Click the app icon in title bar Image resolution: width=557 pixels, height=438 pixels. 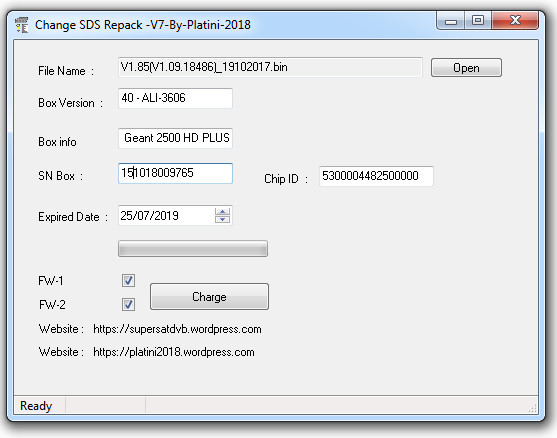point(22,25)
